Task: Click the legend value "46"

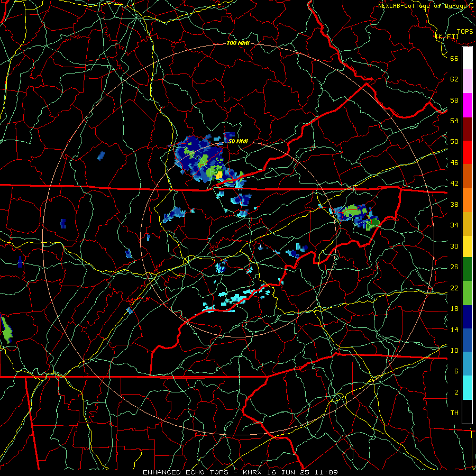Action: (x=454, y=163)
